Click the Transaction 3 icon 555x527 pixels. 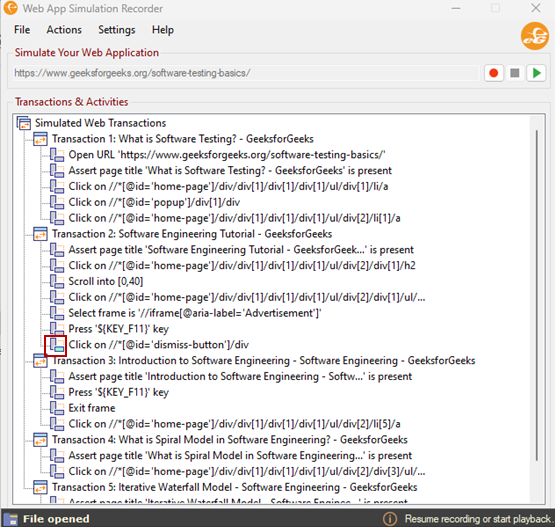click(40, 361)
